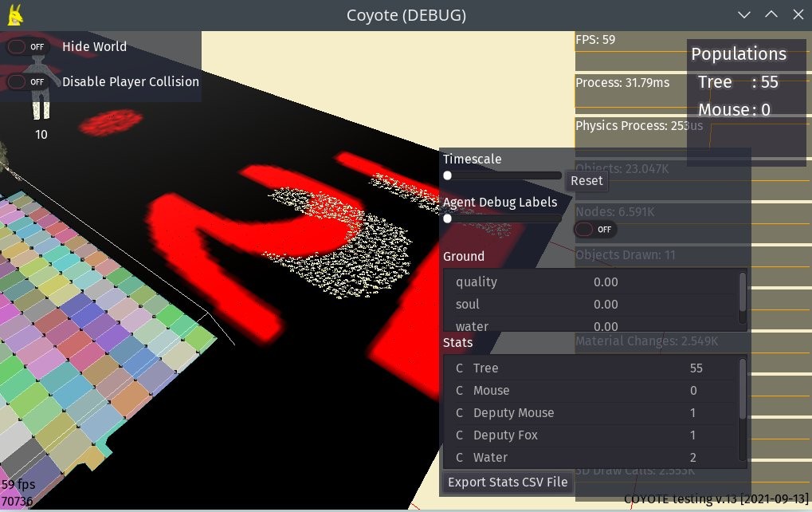Maximize the Coyote (DEBUG) window
Viewport: 812px width, 512px height.
tap(771, 14)
